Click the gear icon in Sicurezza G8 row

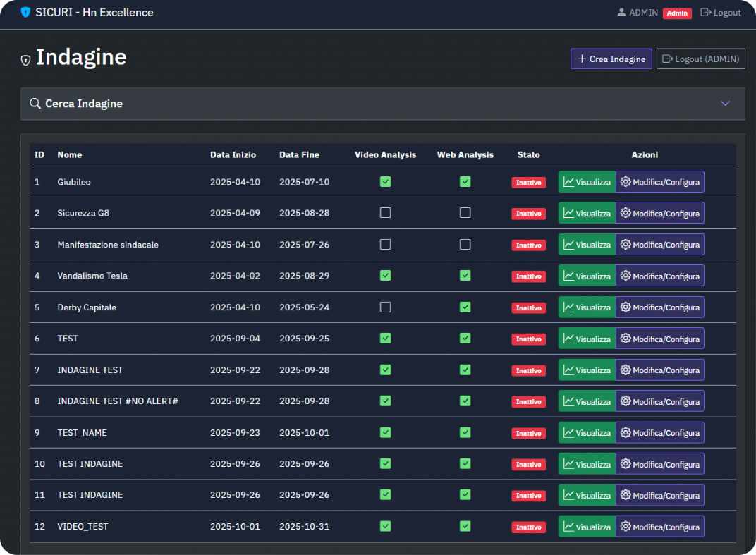[625, 213]
